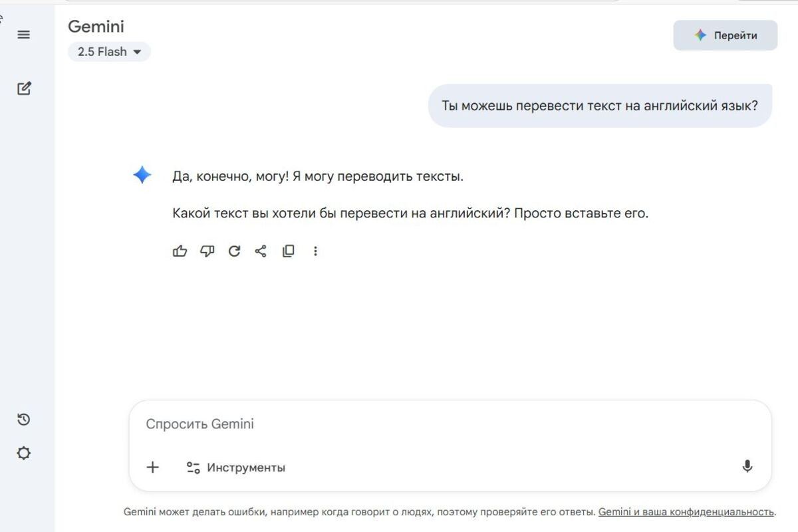The image size is (798, 532).
Task: Regenerate Gemini's response
Action: (234, 251)
